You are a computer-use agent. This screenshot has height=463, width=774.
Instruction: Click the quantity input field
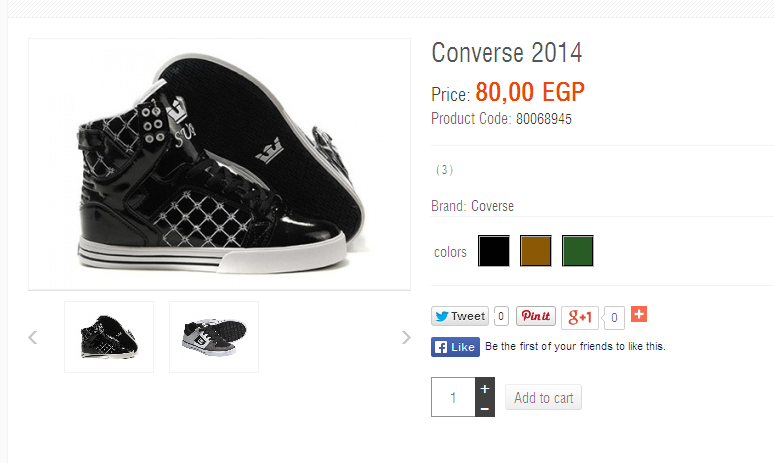pyautogui.click(x=452, y=398)
